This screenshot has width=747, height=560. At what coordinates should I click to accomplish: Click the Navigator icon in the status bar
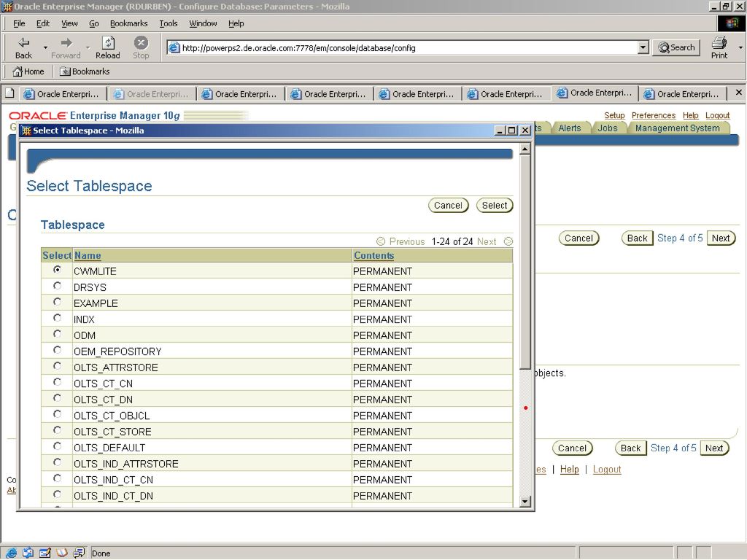pyautogui.click(x=12, y=553)
